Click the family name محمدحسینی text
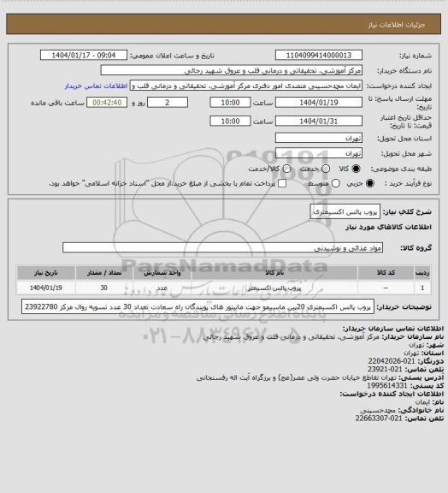 click(x=378, y=410)
